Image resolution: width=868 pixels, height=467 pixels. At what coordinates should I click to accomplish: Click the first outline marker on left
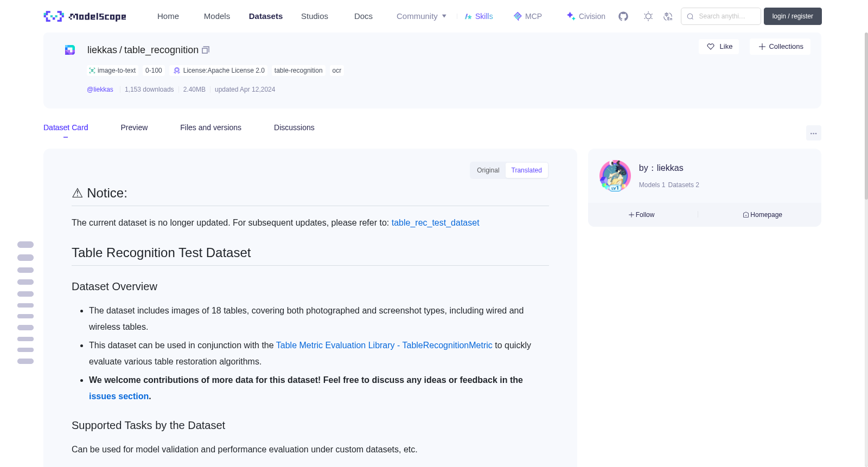pos(25,245)
